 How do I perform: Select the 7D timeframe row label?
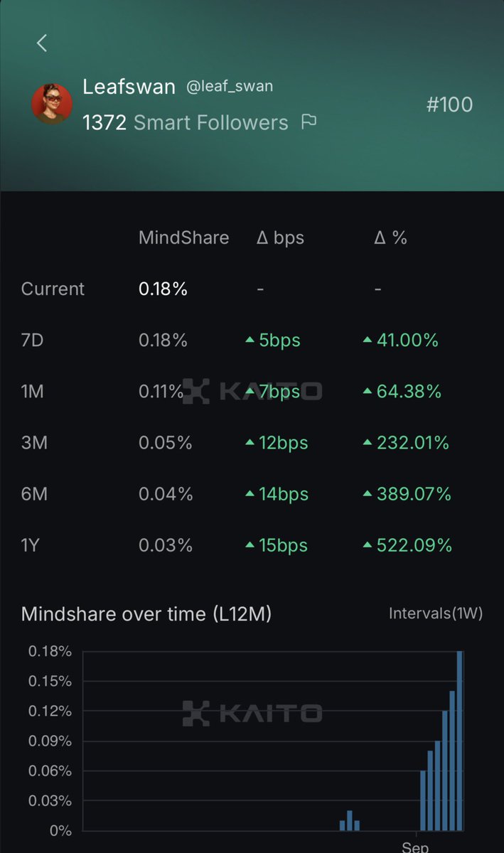coord(33,340)
